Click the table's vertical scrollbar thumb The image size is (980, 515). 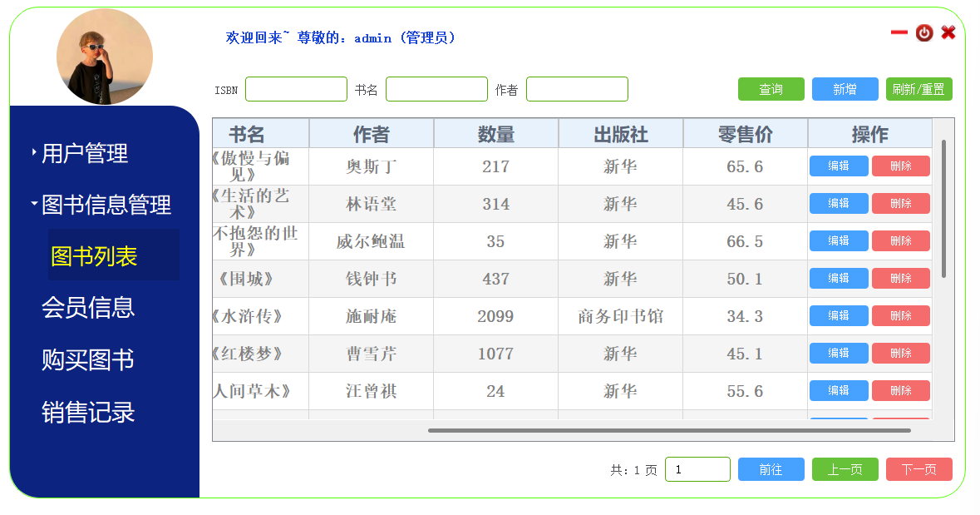coord(943,208)
